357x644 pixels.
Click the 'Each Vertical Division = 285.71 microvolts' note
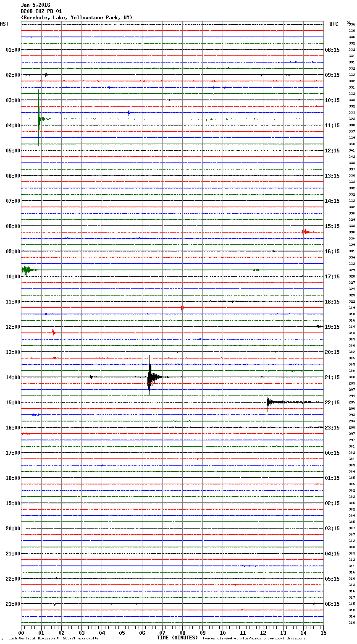[53, 638]
